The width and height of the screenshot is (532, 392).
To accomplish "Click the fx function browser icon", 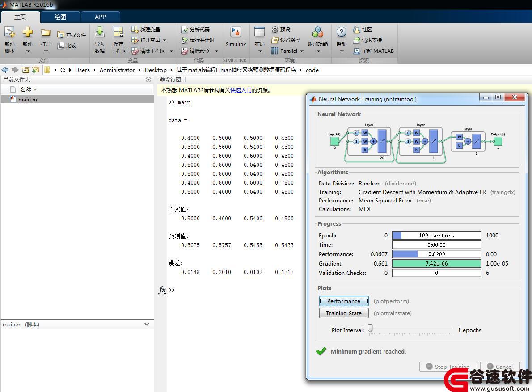I will pyautogui.click(x=162, y=290).
